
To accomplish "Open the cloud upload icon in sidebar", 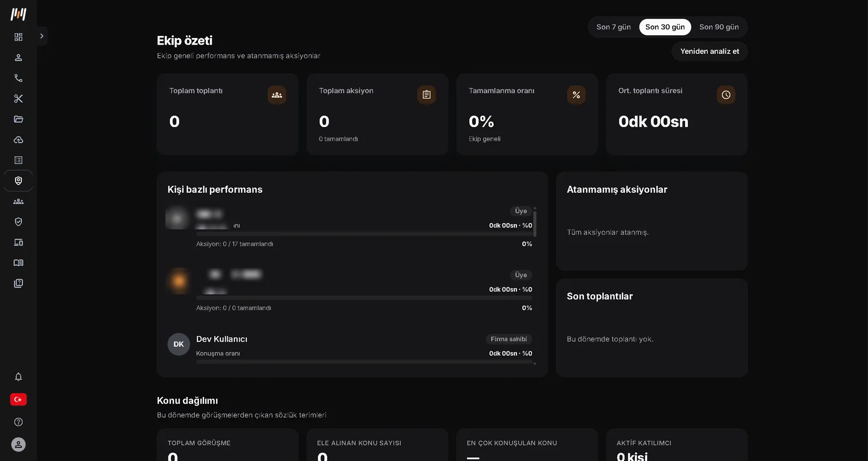I will click(x=18, y=140).
